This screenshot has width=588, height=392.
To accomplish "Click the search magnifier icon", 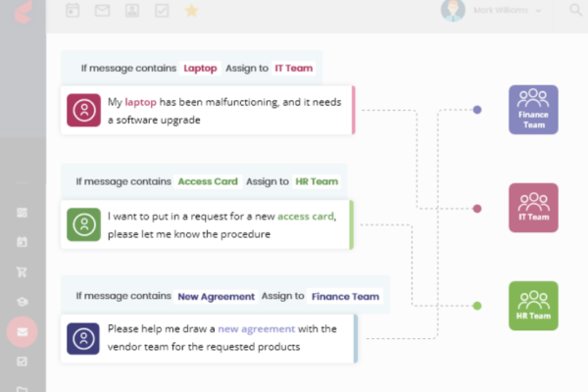I will 575,10.
